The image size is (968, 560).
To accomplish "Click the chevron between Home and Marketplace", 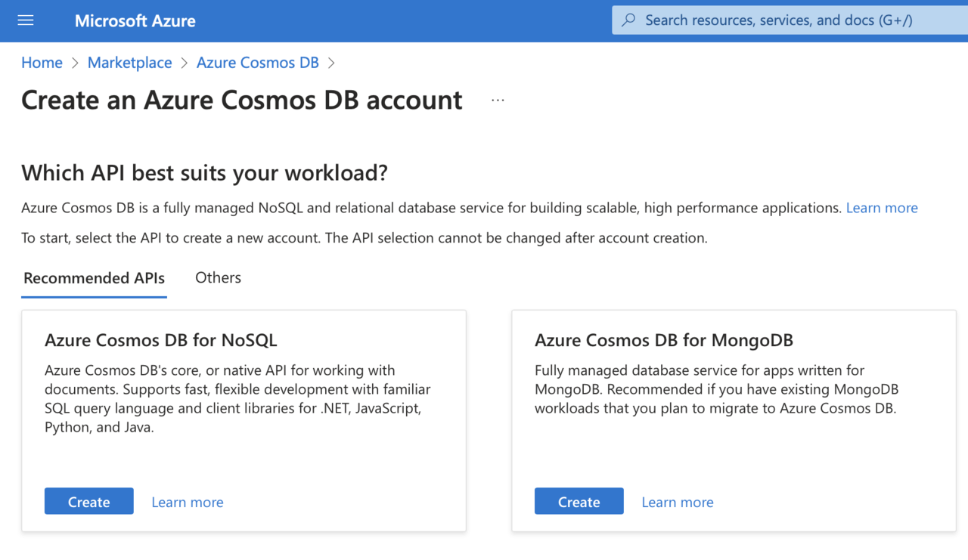I will [75, 63].
